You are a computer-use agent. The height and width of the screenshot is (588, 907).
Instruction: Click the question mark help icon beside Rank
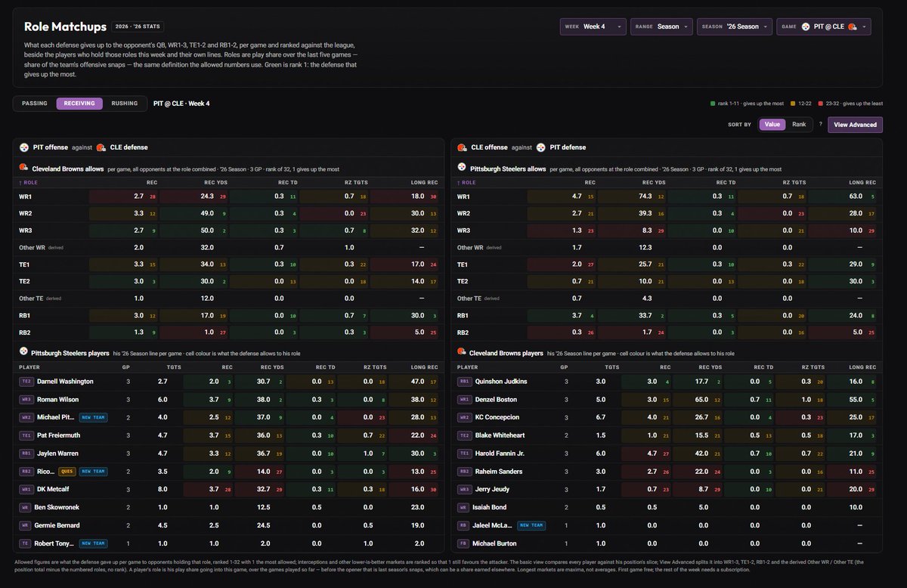[820, 125]
